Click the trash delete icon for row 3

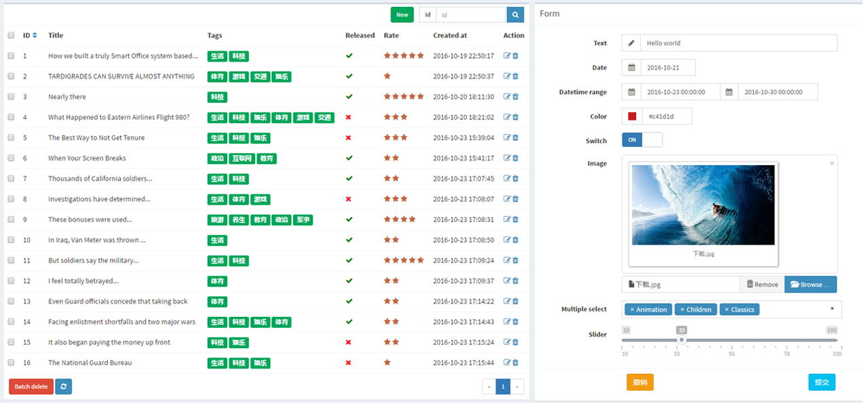517,96
